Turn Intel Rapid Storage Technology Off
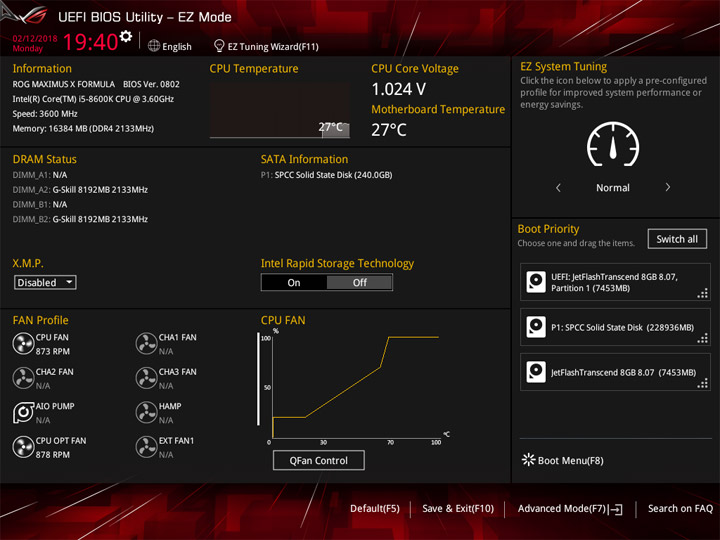 (360, 282)
